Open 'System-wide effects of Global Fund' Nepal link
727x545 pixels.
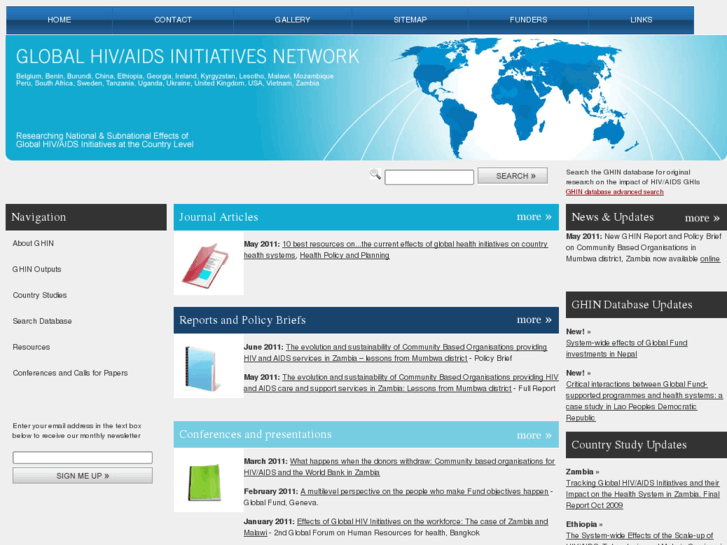coord(626,348)
